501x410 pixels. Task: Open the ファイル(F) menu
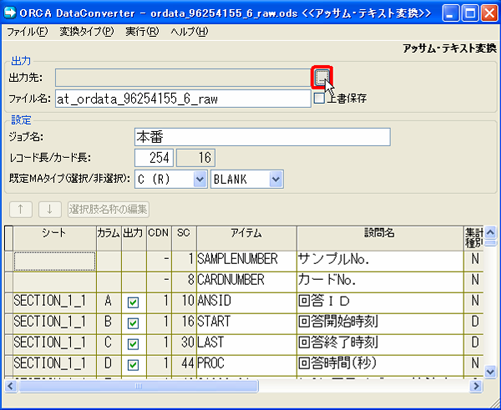point(28,32)
